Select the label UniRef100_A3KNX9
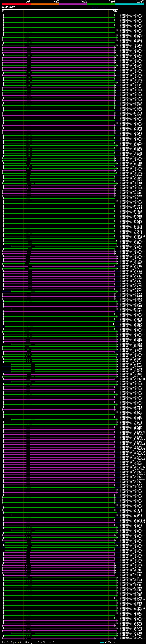 131,105
